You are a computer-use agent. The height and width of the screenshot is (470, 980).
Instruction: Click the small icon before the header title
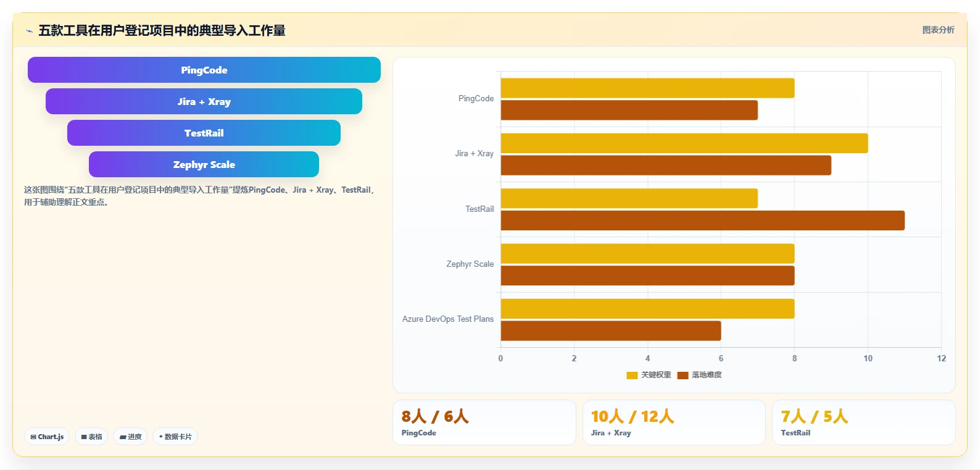[x=29, y=31]
